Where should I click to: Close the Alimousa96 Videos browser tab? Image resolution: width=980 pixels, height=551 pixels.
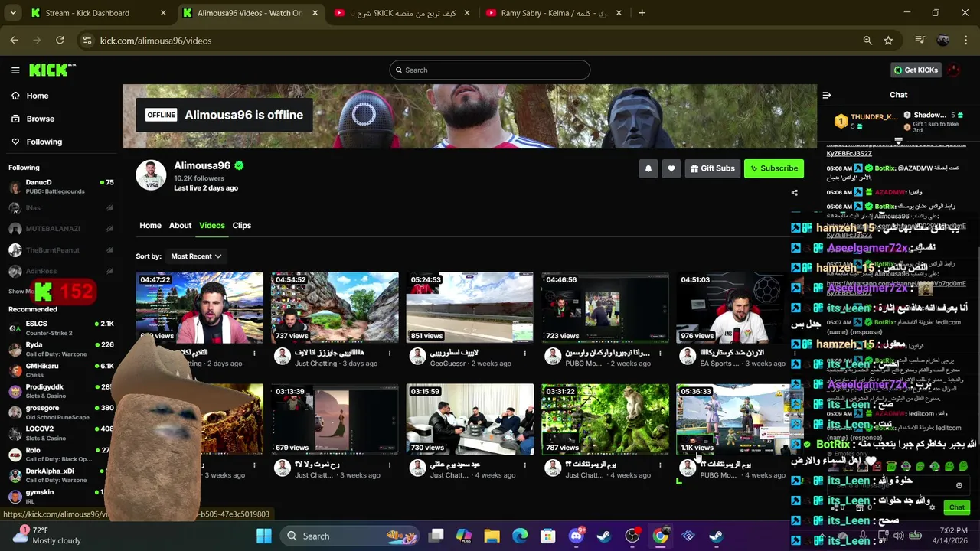[x=315, y=13]
